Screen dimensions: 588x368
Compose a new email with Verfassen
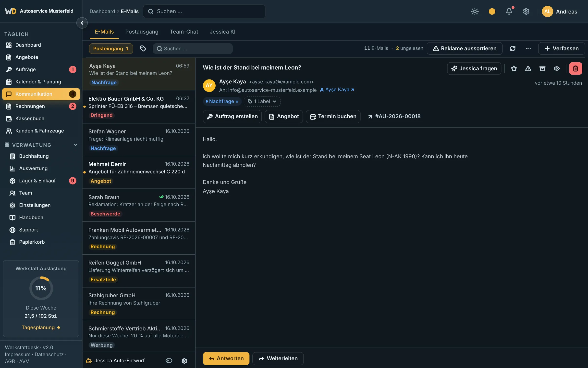[562, 49]
